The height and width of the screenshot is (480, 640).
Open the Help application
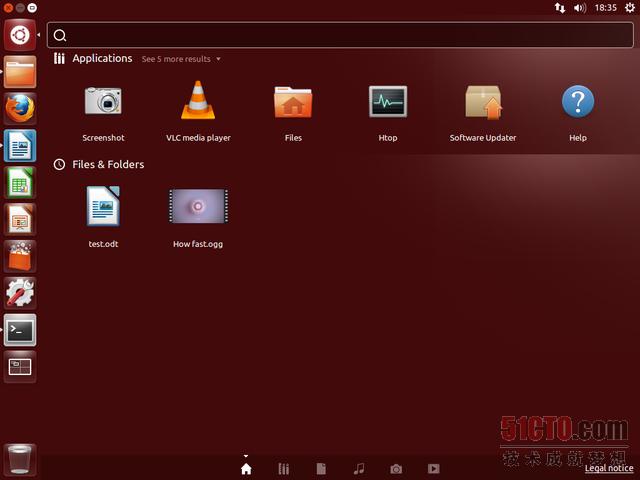tap(578, 112)
